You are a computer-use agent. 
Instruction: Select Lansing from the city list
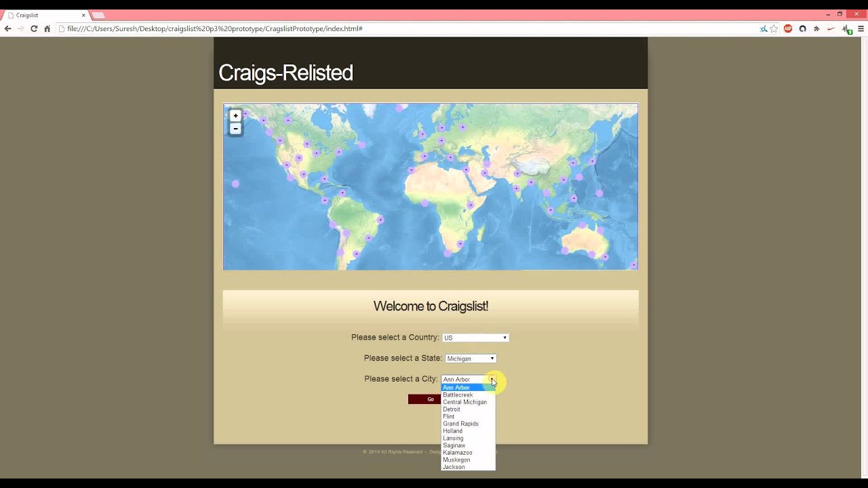pos(468,439)
